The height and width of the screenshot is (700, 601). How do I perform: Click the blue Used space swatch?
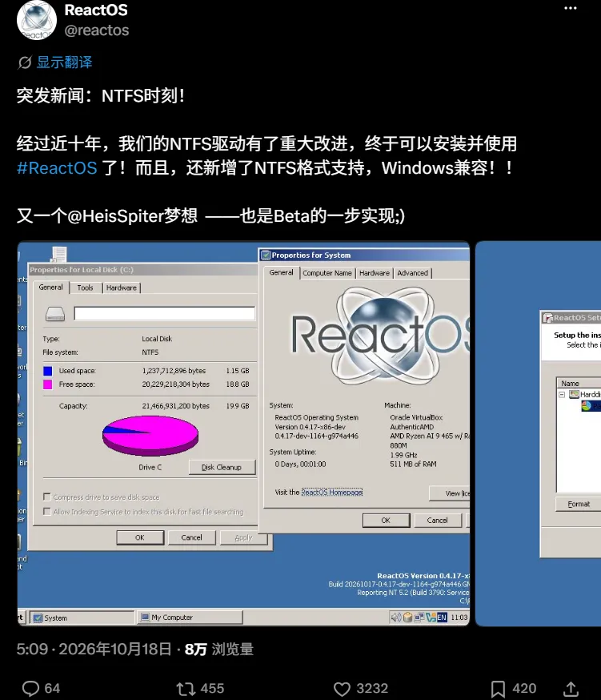click(x=48, y=371)
